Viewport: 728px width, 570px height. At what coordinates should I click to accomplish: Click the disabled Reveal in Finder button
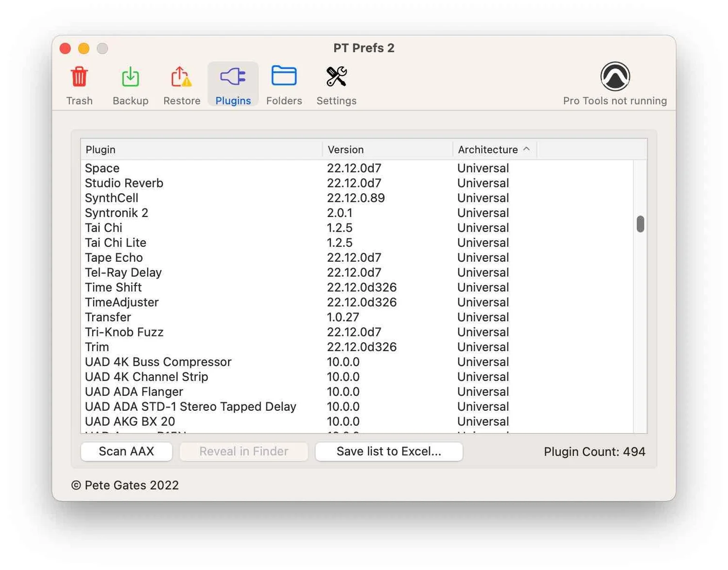click(244, 452)
